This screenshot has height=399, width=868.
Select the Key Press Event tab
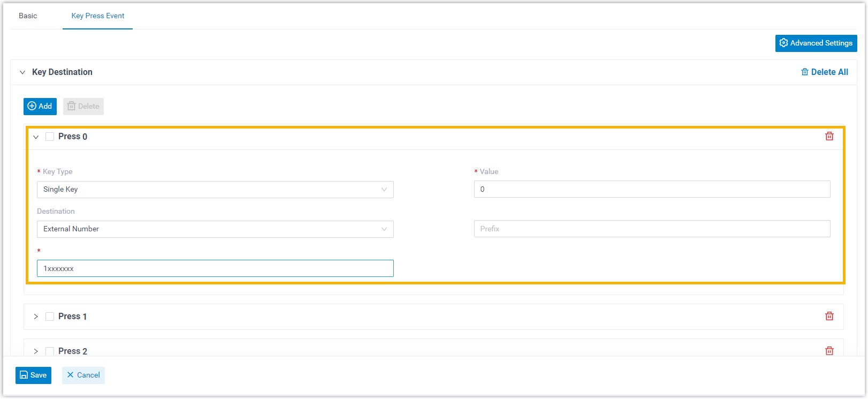coord(98,16)
